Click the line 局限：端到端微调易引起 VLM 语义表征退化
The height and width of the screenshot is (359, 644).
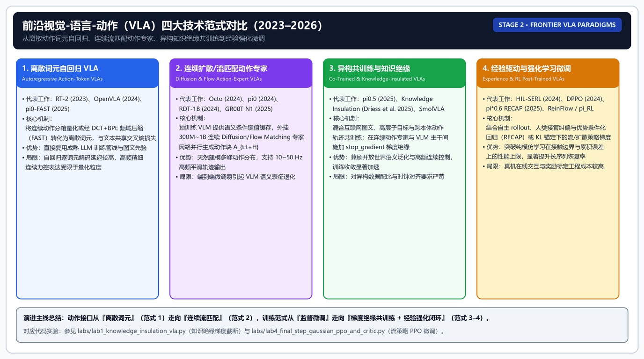click(235, 177)
